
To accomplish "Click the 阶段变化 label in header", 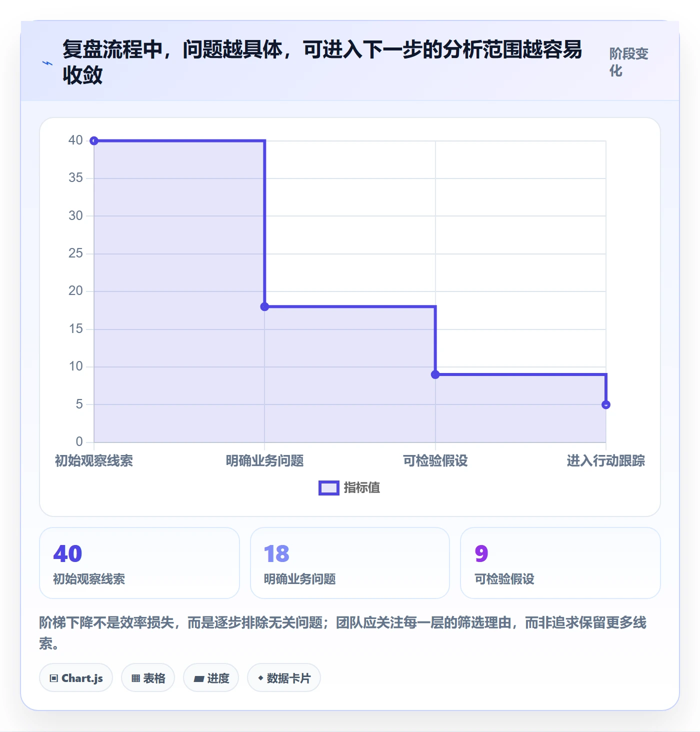I will click(x=628, y=62).
